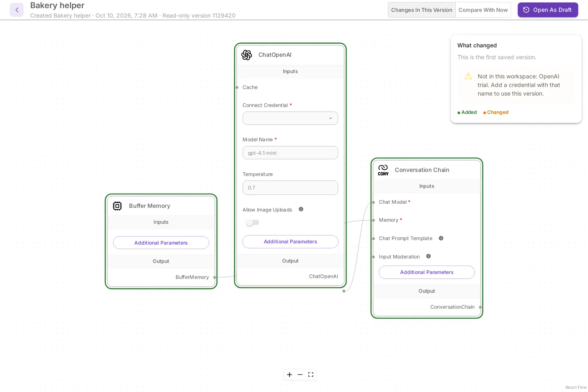The image size is (588, 392).
Task: Switch to the Compare With Now tab
Action: click(483, 10)
